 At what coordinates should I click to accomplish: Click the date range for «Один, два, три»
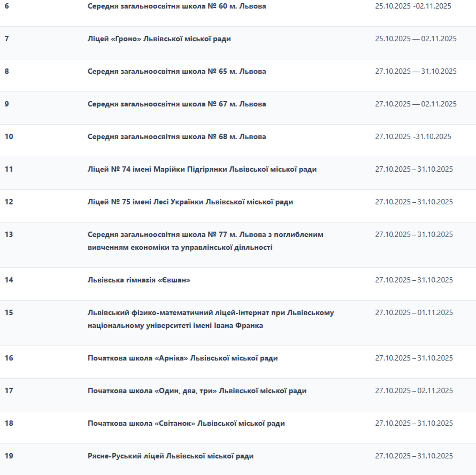pyautogui.click(x=414, y=391)
